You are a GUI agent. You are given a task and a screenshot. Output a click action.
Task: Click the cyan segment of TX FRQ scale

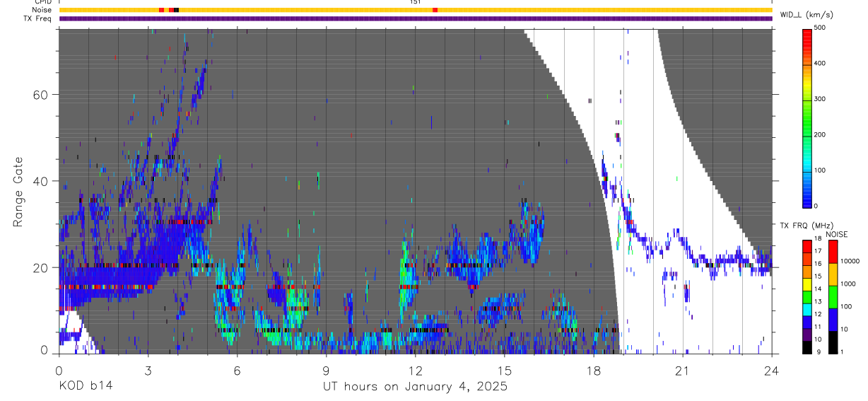click(x=807, y=309)
